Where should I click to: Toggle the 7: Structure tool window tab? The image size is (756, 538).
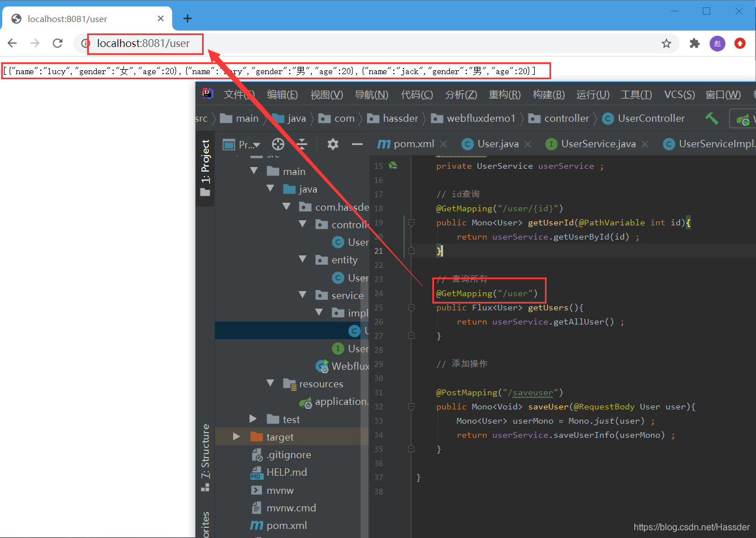coord(205,458)
